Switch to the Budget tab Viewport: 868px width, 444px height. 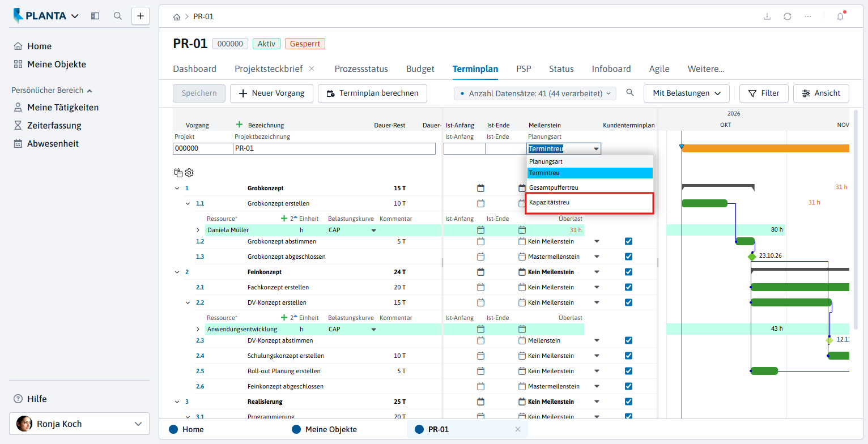tap(420, 69)
